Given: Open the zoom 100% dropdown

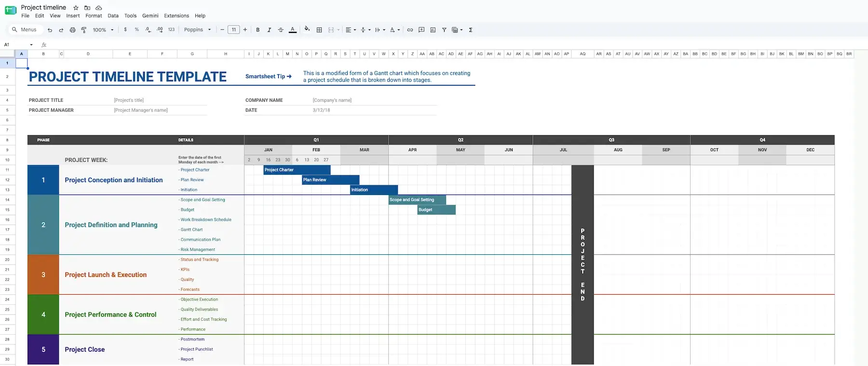Looking at the screenshot, I should [x=103, y=30].
